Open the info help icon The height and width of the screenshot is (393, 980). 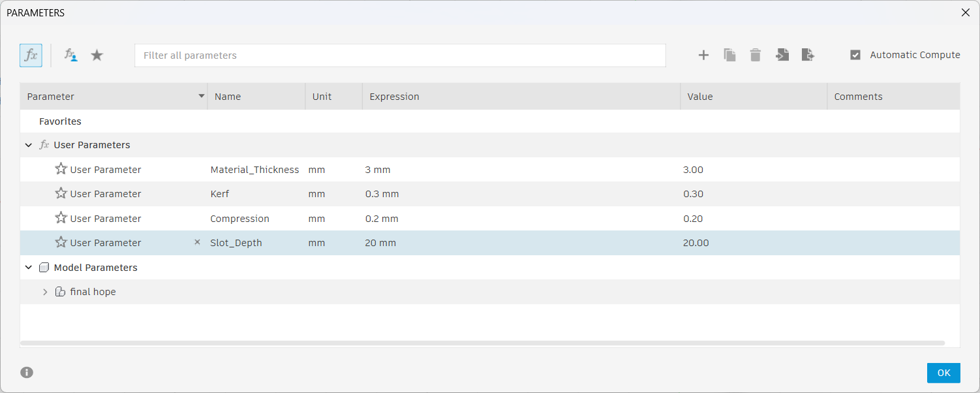[x=27, y=373]
